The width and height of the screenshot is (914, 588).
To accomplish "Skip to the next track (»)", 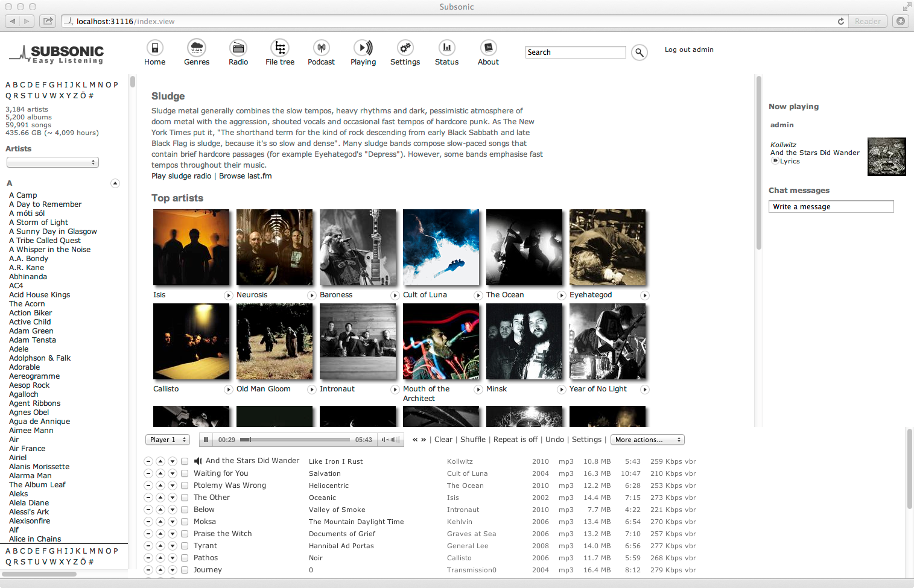I will (424, 440).
